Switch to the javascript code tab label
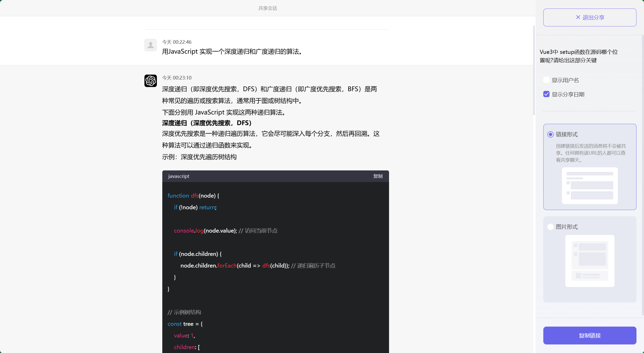The height and width of the screenshot is (353, 644). tap(179, 176)
